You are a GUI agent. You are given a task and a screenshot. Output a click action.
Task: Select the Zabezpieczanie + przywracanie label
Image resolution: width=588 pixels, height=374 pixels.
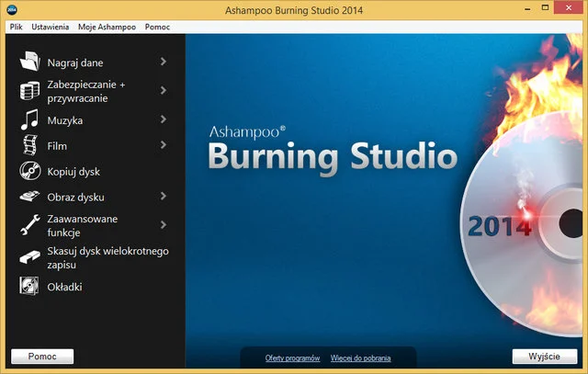86,91
